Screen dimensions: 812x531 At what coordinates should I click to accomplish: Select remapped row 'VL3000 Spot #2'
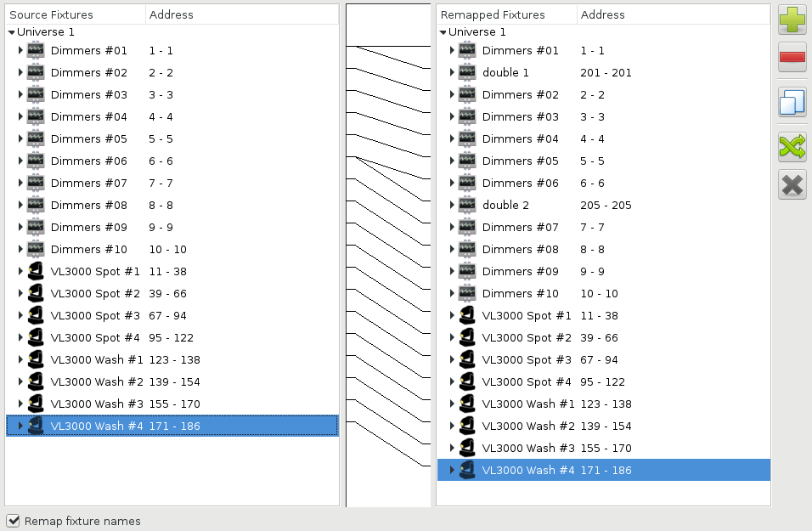click(x=603, y=337)
